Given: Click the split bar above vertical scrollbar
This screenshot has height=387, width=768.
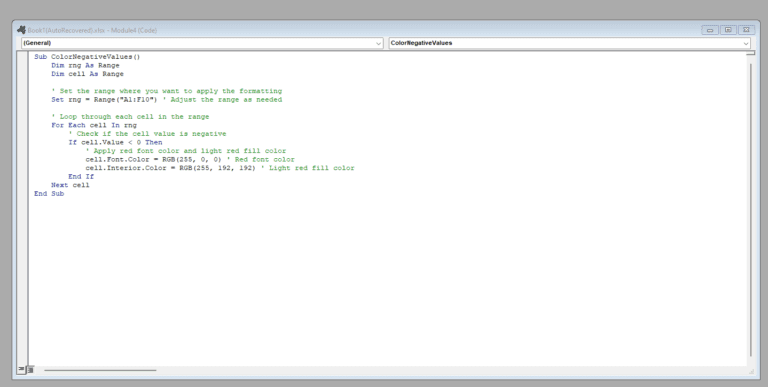Looking at the screenshot, I should click(750, 53).
